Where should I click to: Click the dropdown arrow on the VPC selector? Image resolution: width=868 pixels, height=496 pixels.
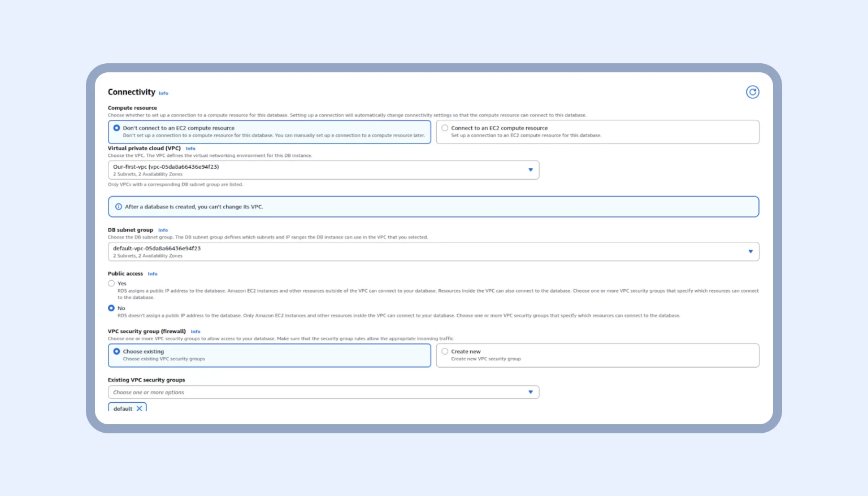[x=530, y=169]
